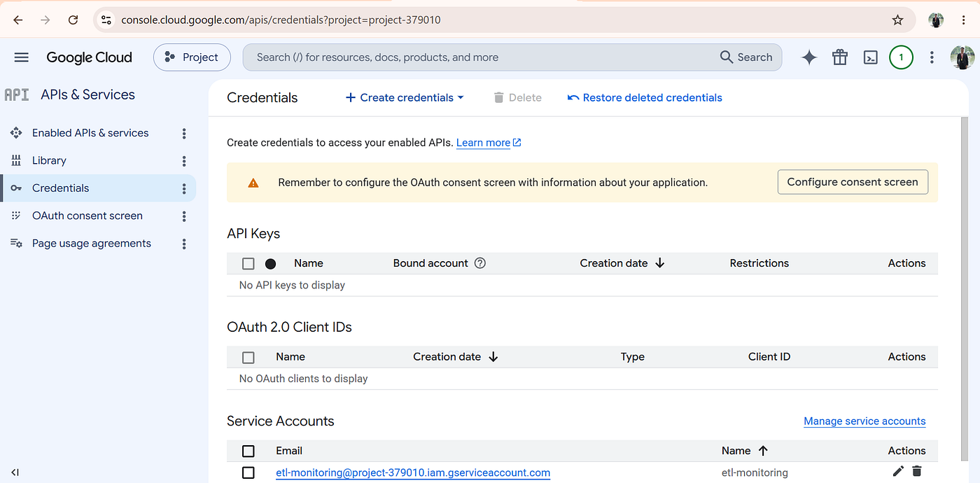The height and width of the screenshot is (483, 980).
Task: Click etl-monitoring name cell
Action: pos(755,472)
